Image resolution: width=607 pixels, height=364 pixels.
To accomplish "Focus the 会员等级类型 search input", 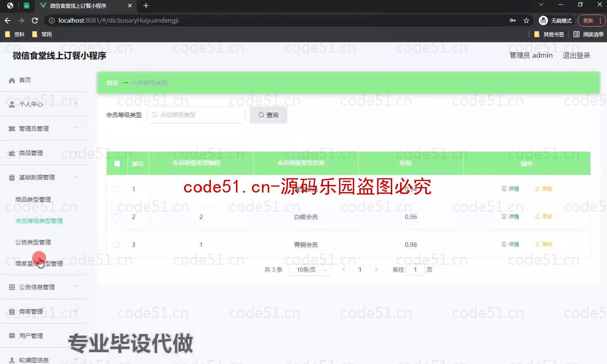I will coord(196,115).
